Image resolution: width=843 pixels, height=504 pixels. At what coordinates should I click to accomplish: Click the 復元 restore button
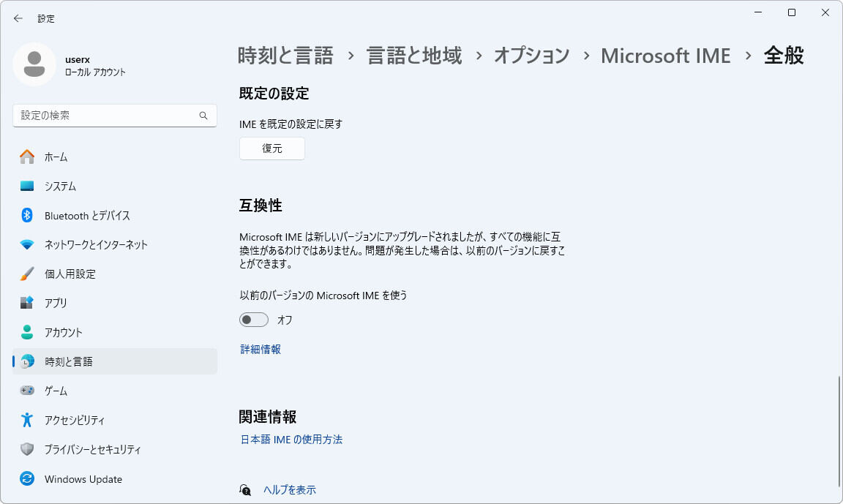(272, 148)
